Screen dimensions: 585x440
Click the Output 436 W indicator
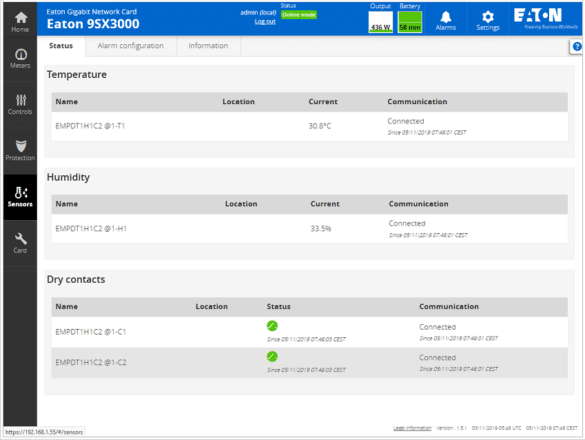[x=380, y=22]
